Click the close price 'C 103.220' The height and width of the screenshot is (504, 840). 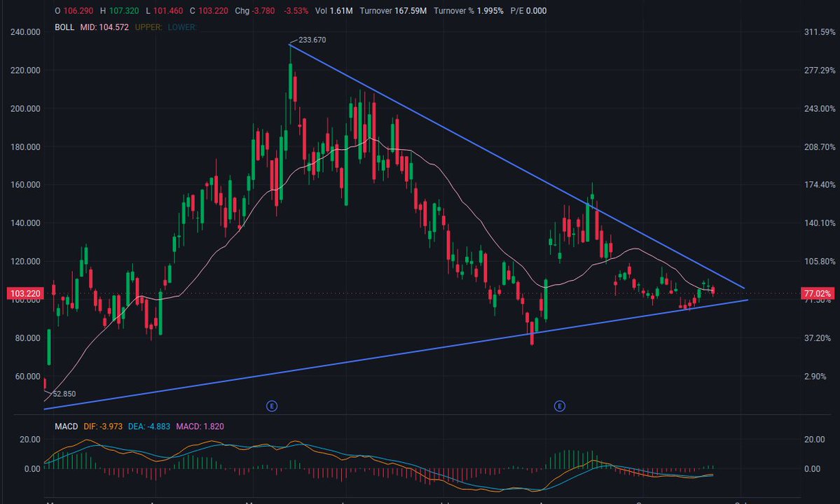[209, 10]
